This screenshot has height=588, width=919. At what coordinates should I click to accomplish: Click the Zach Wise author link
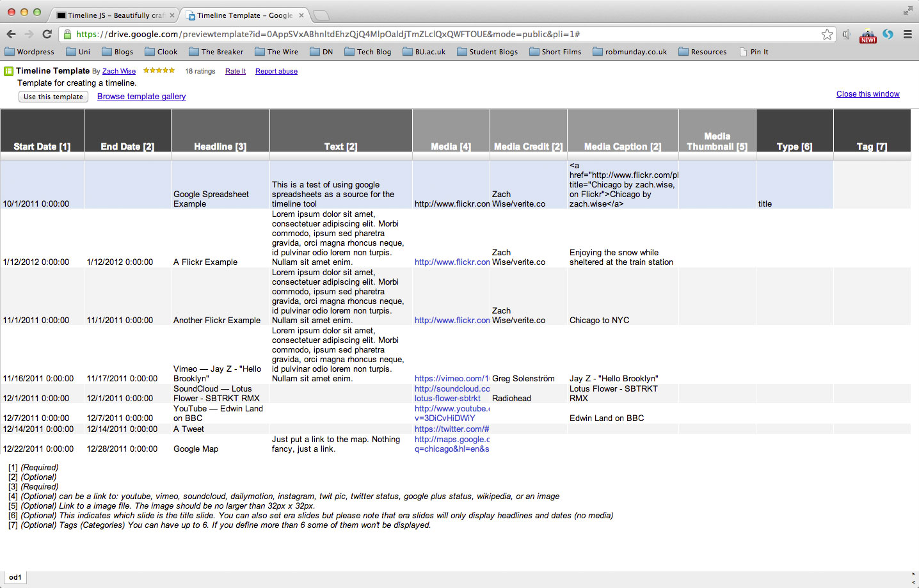(x=119, y=71)
